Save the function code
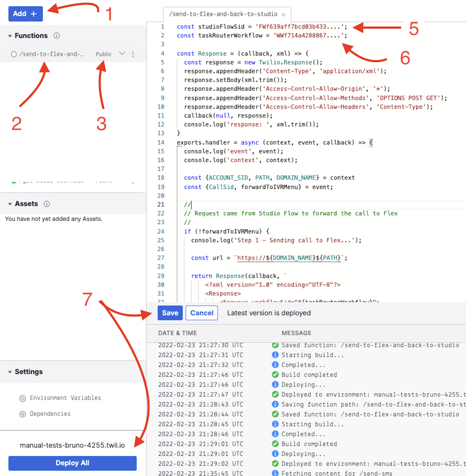The width and height of the screenshot is (466, 476). 170,313
